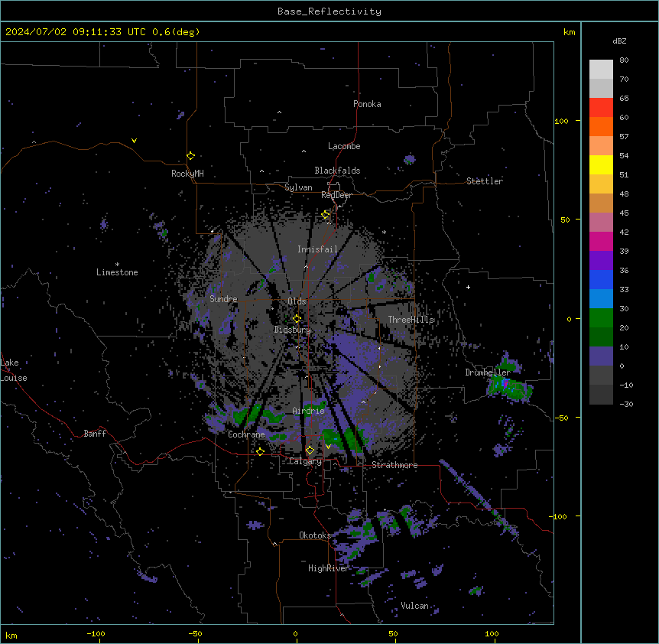Click the dBZ legend heading
Screen dimensions: 659x644
[619, 41]
